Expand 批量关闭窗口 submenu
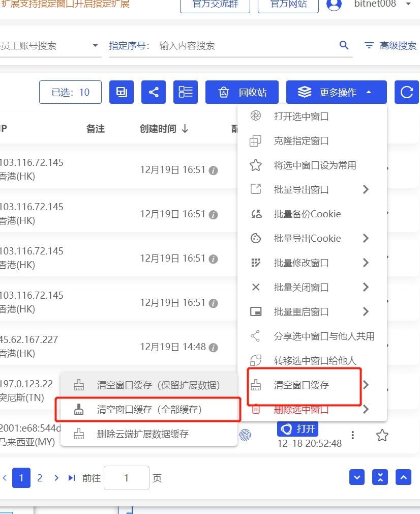This screenshot has width=420, height=514. (x=366, y=287)
